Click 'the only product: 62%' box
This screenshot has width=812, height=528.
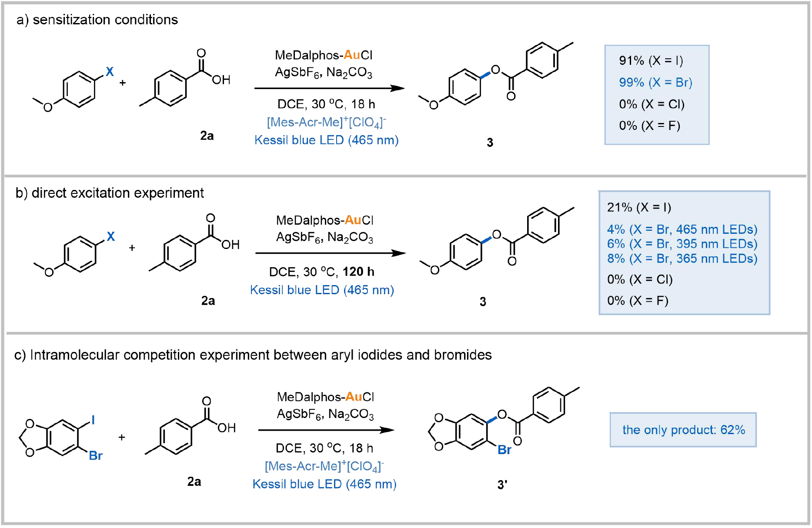[x=683, y=430]
